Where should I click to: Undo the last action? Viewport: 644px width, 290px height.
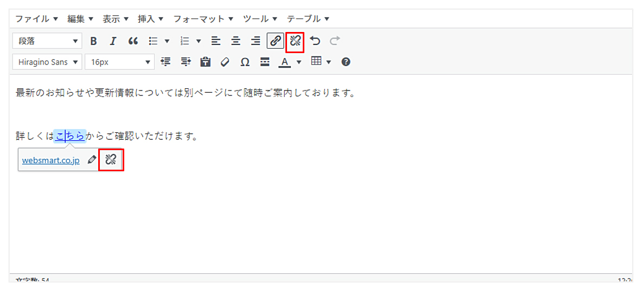click(x=315, y=41)
